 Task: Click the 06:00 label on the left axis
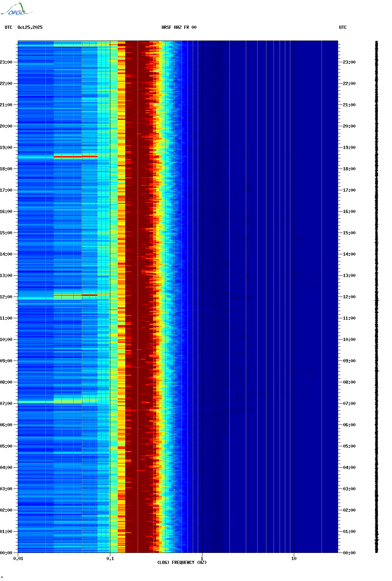tap(6, 425)
